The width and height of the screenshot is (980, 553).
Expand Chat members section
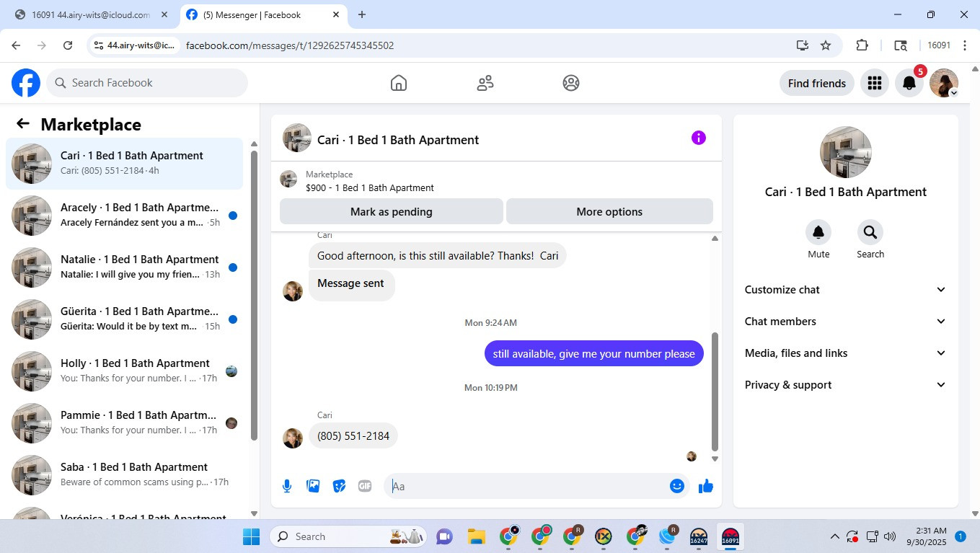(x=845, y=322)
